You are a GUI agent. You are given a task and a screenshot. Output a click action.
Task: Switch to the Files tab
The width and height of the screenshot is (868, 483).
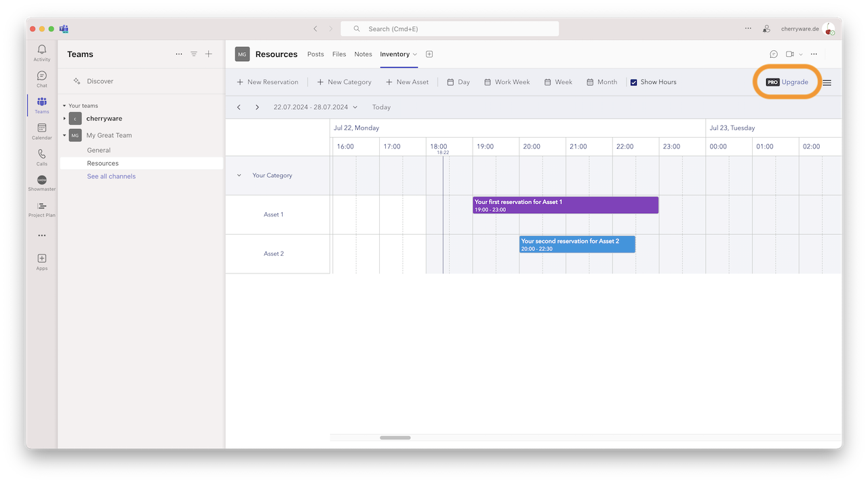pyautogui.click(x=339, y=54)
